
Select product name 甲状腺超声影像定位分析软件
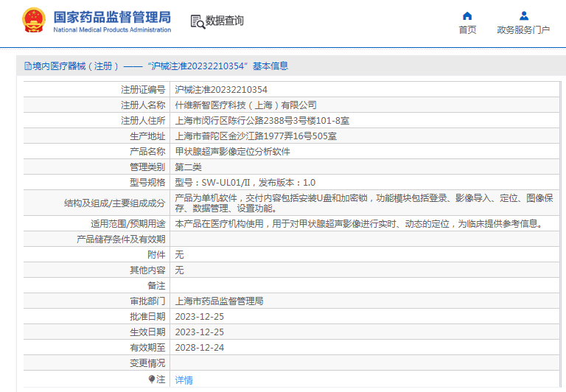[232, 152]
